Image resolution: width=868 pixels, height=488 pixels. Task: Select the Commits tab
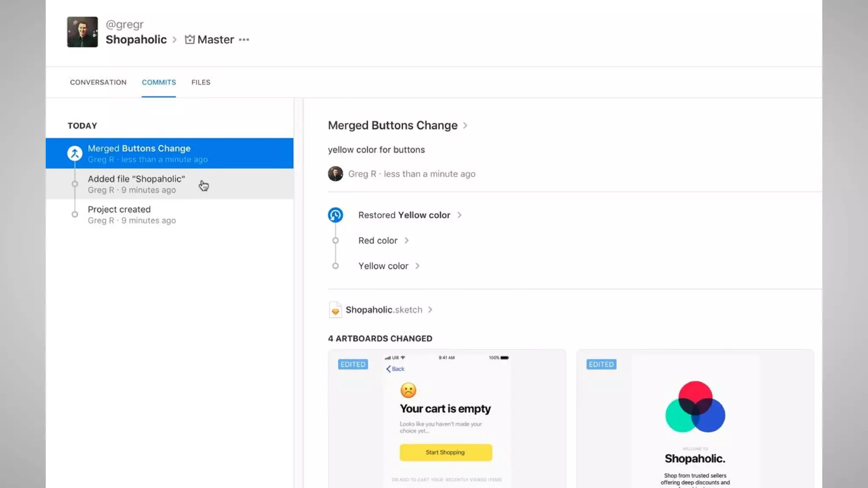(159, 82)
